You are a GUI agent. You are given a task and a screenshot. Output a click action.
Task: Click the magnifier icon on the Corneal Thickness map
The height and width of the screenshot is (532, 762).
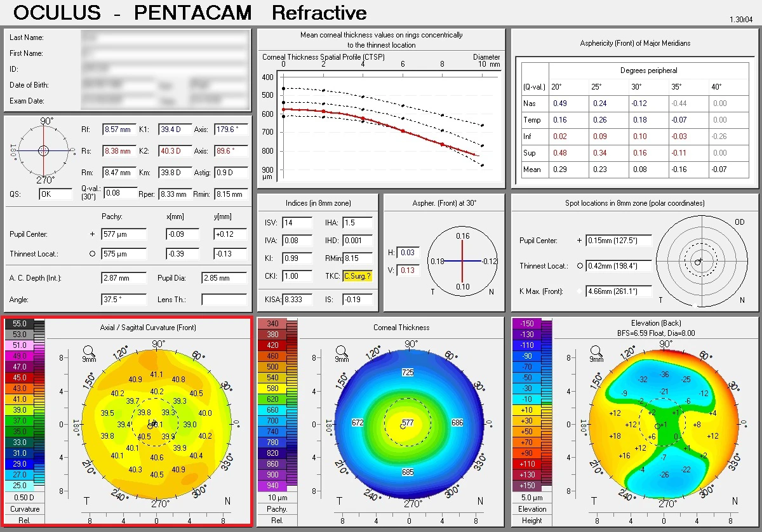point(342,350)
